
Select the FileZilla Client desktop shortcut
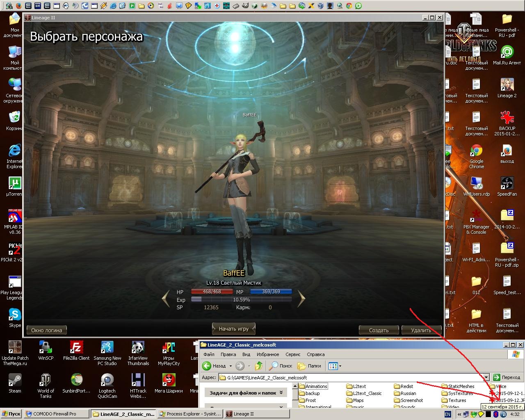pyautogui.click(x=76, y=351)
